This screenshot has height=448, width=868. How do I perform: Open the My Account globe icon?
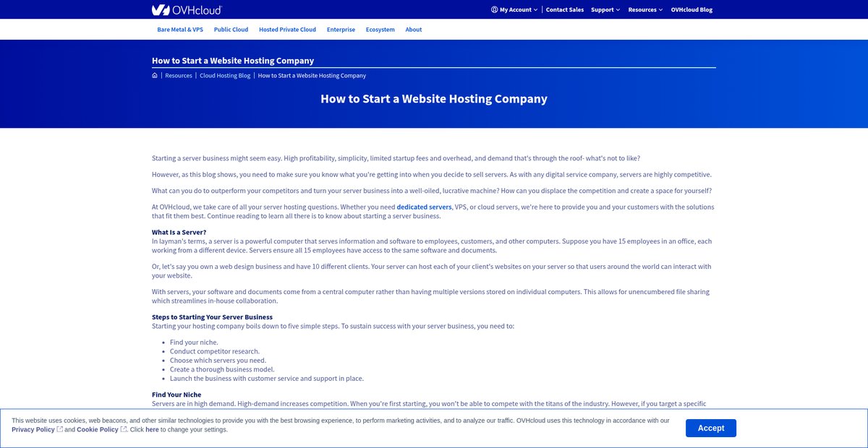[x=494, y=9]
